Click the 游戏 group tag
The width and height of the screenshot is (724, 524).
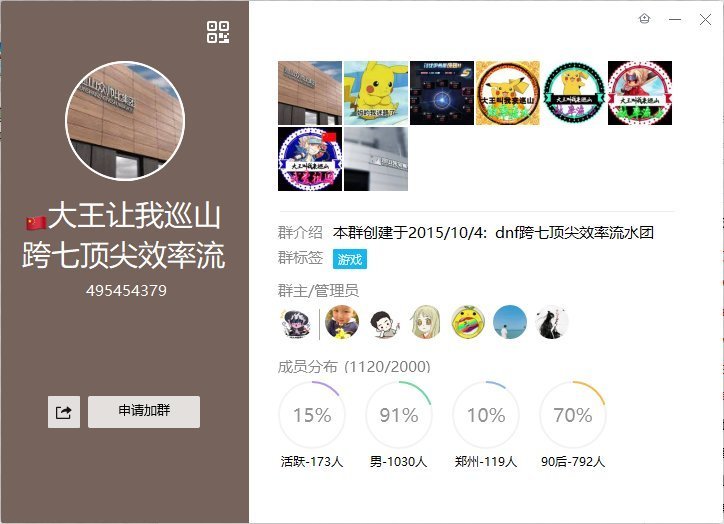tap(350, 259)
